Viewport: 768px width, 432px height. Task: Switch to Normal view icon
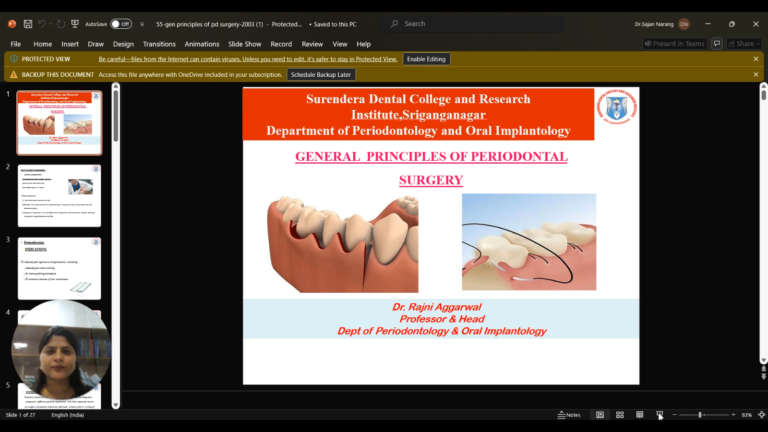point(600,415)
